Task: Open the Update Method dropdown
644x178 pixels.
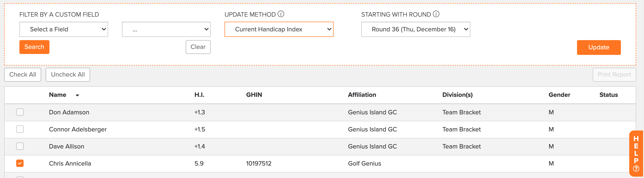Action: [279, 29]
